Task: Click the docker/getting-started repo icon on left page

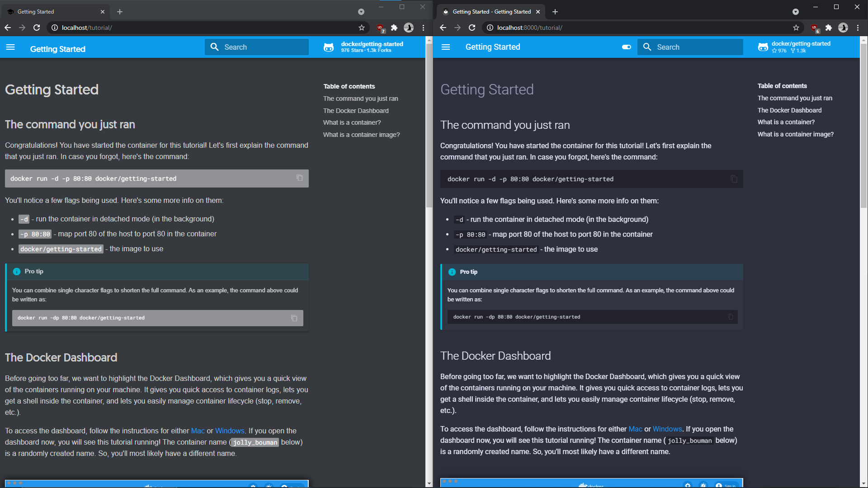Action: tap(329, 47)
